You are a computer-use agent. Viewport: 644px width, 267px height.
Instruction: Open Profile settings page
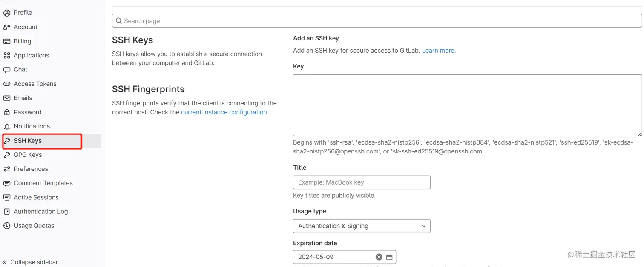[x=23, y=13]
